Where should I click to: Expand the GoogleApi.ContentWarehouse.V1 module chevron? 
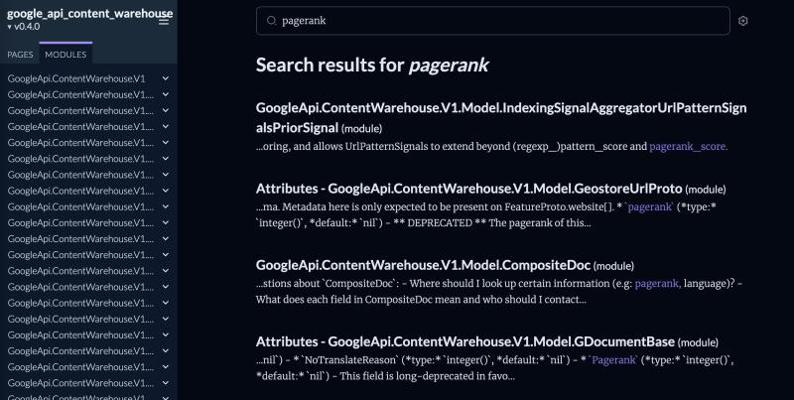[x=166, y=78]
